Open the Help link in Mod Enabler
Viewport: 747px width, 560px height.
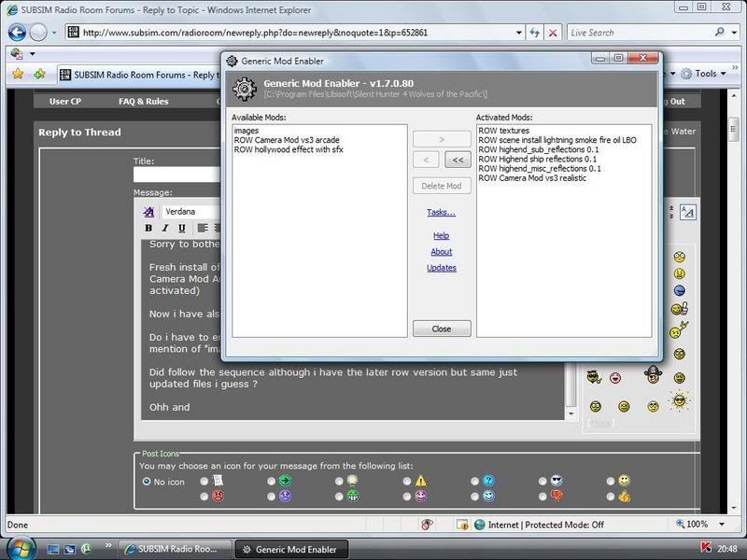pyautogui.click(x=441, y=236)
